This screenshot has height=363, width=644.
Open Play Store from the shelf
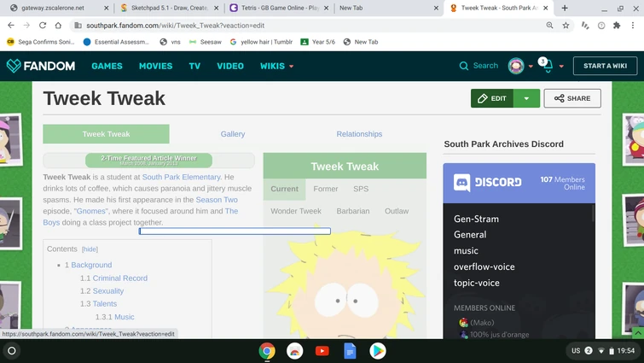(378, 351)
